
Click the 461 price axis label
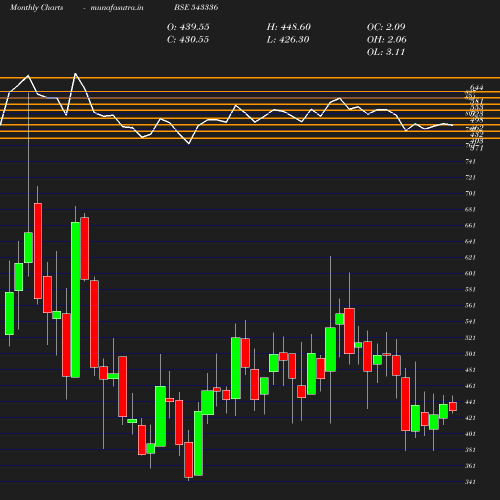[x=470, y=386]
